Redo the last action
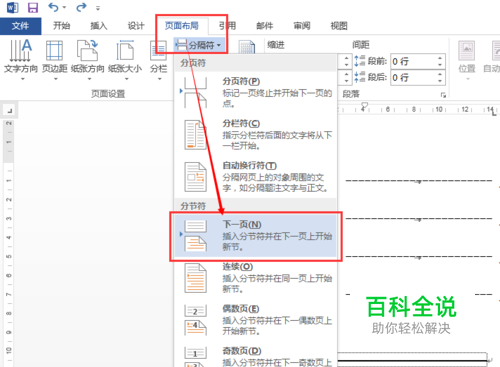 [x=81, y=7]
